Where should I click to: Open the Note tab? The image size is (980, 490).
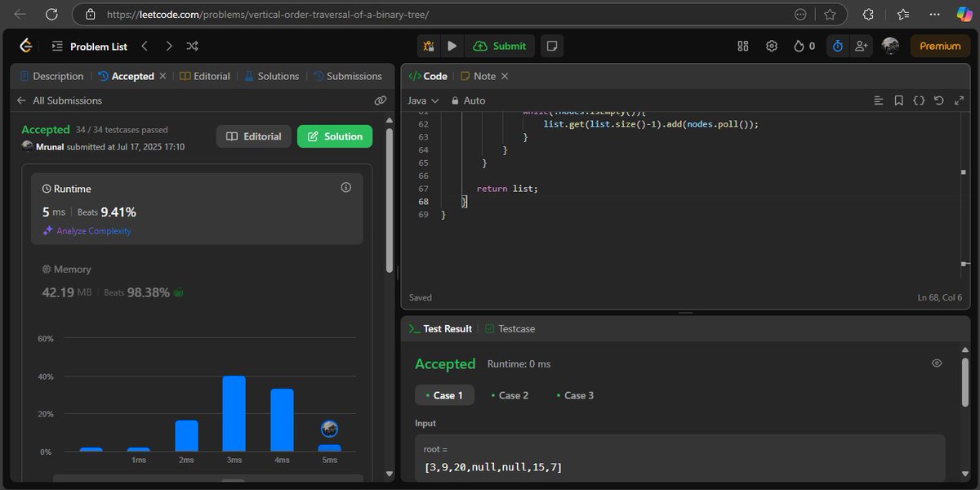[x=478, y=76]
